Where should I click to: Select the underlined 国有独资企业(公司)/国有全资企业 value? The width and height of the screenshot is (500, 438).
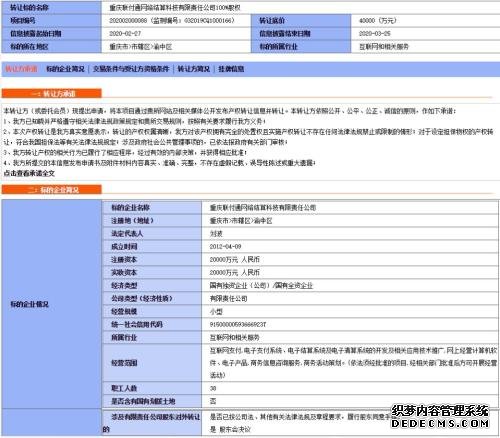[x=261, y=286]
